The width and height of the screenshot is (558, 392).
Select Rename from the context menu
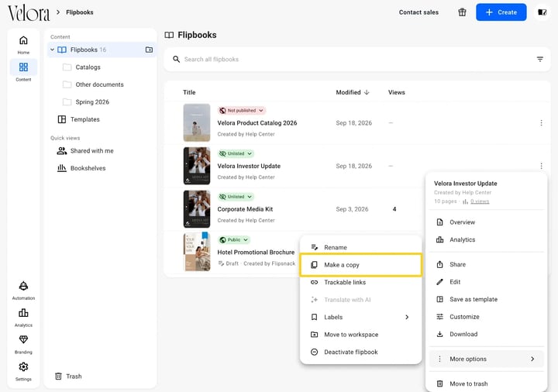pyautogui.click(x=361, y=248)
